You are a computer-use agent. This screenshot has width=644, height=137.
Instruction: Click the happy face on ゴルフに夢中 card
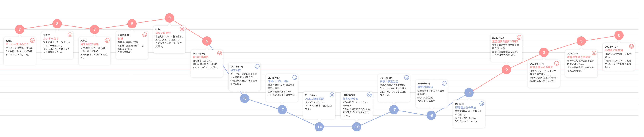182,29
